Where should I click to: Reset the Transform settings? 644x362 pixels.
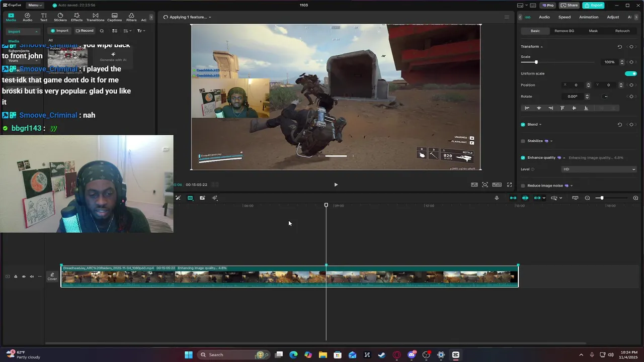[620, 47]
